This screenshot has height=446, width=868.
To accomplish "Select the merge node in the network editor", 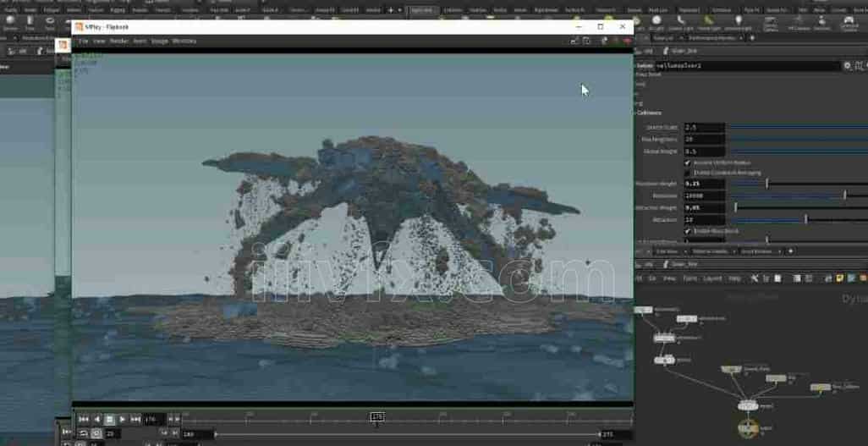I will click(748, 405).
